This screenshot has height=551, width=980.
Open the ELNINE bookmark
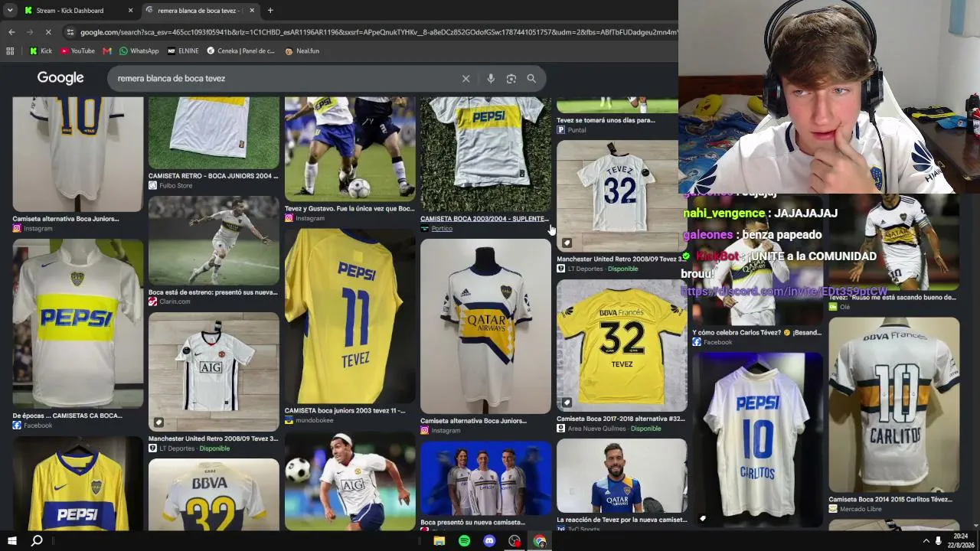[x=183, y=51]
